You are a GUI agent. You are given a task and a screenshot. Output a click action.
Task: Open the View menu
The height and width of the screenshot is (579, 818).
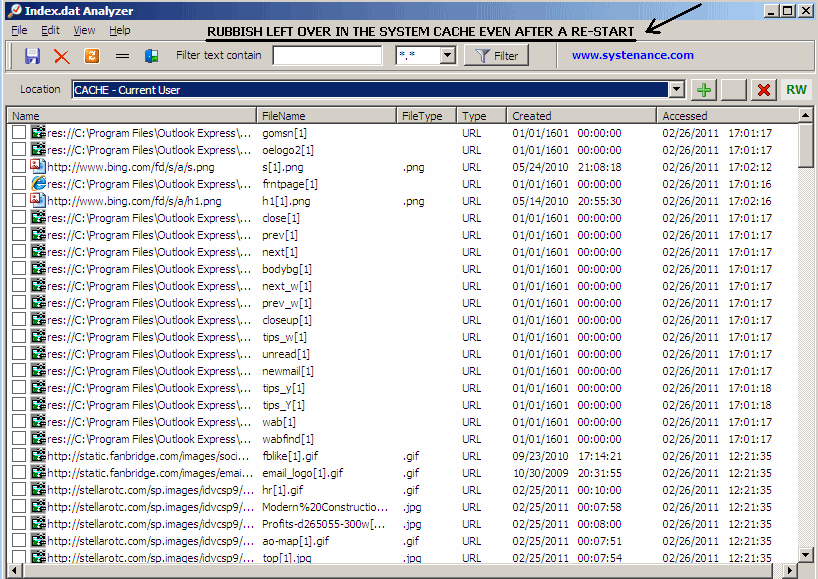coord(84,31)
